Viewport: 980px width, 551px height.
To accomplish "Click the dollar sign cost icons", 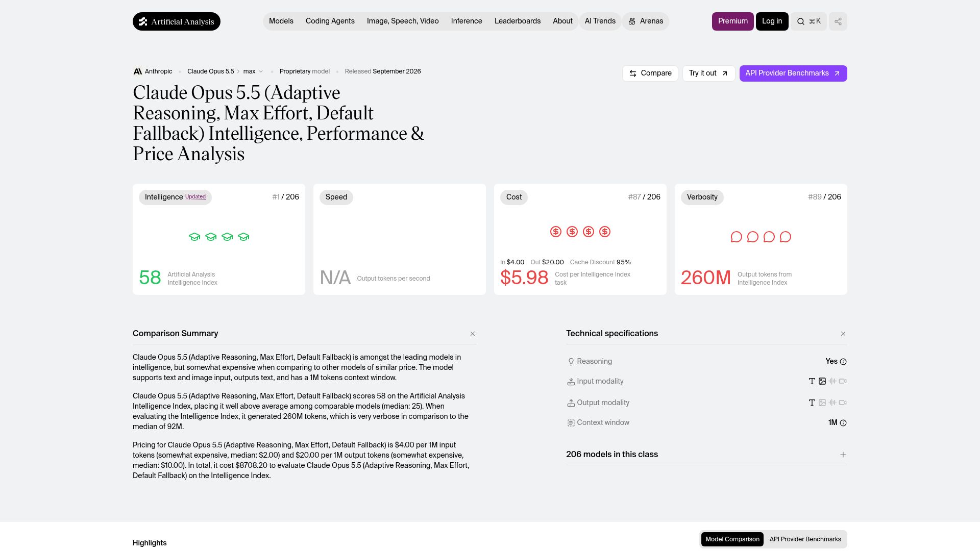I will [x=580, y=232].
